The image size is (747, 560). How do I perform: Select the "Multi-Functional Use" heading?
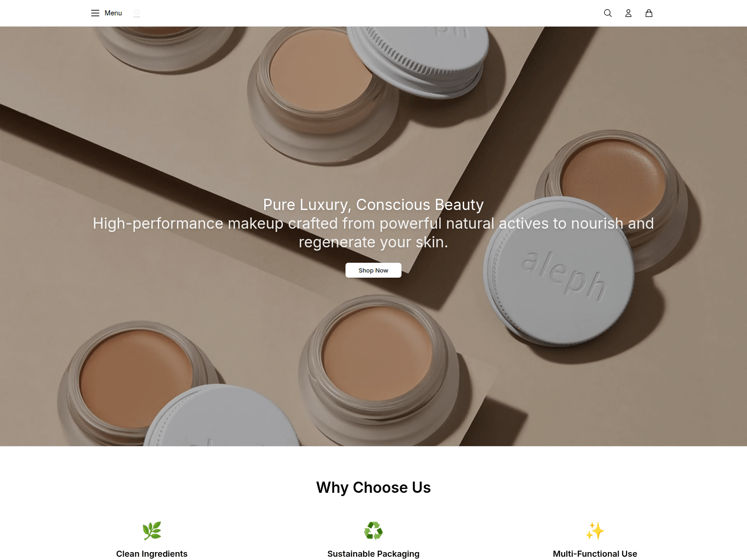tap(595, 554)
